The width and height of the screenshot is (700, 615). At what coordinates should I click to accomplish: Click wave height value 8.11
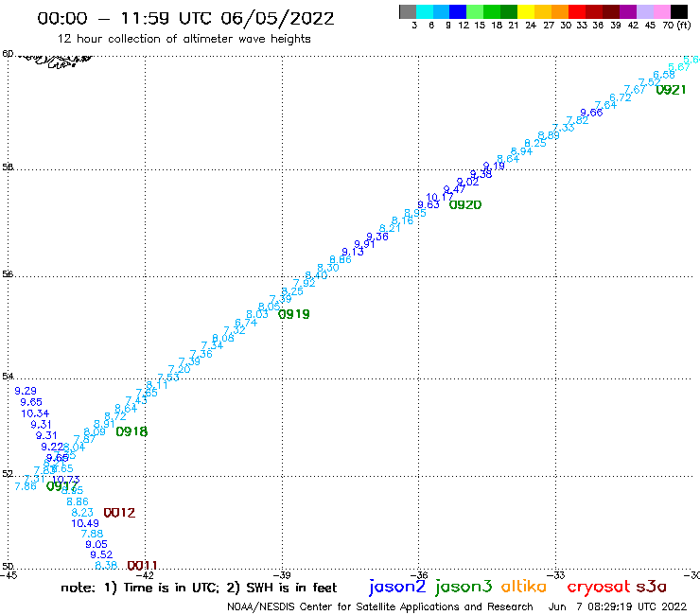click(157, 385)
